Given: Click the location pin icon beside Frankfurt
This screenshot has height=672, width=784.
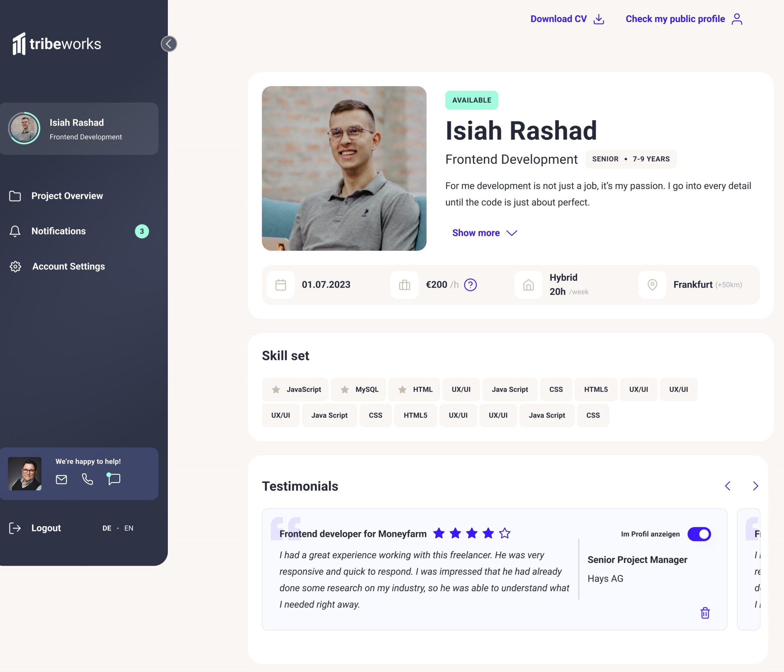Looking at the screenshot, I should pyautogui.click(x=652, y=285).
